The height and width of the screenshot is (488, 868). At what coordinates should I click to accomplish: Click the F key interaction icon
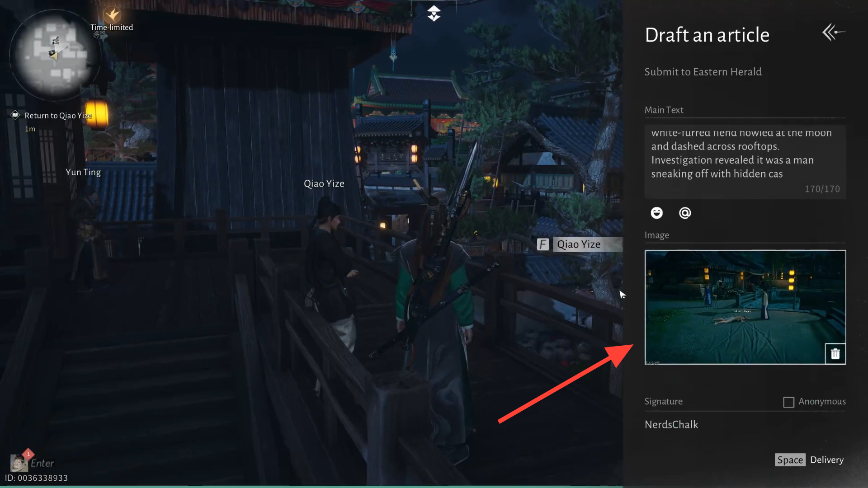pyautogui.click(x=542, y=244)
